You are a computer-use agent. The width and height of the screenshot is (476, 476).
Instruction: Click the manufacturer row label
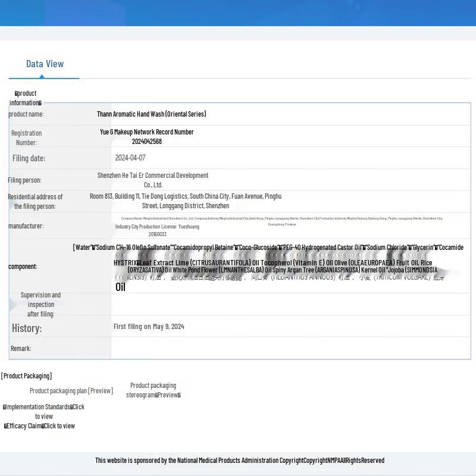(x=26, y=226)
